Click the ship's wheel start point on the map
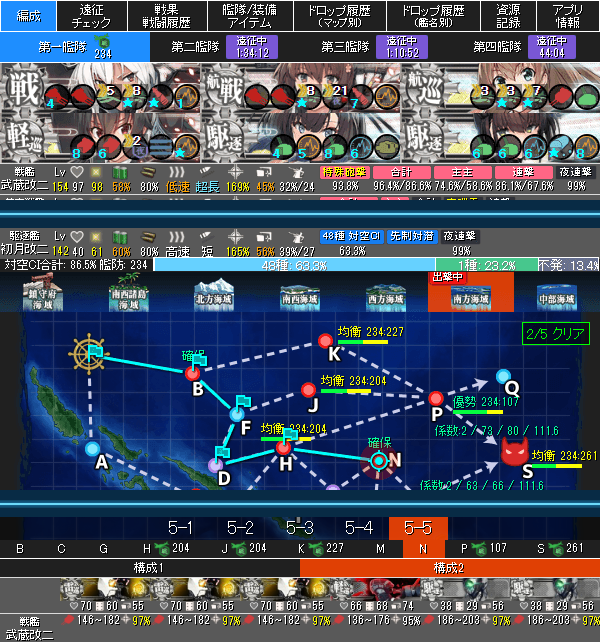This screenshot has height=642, width=600. [x=89, y=354]
